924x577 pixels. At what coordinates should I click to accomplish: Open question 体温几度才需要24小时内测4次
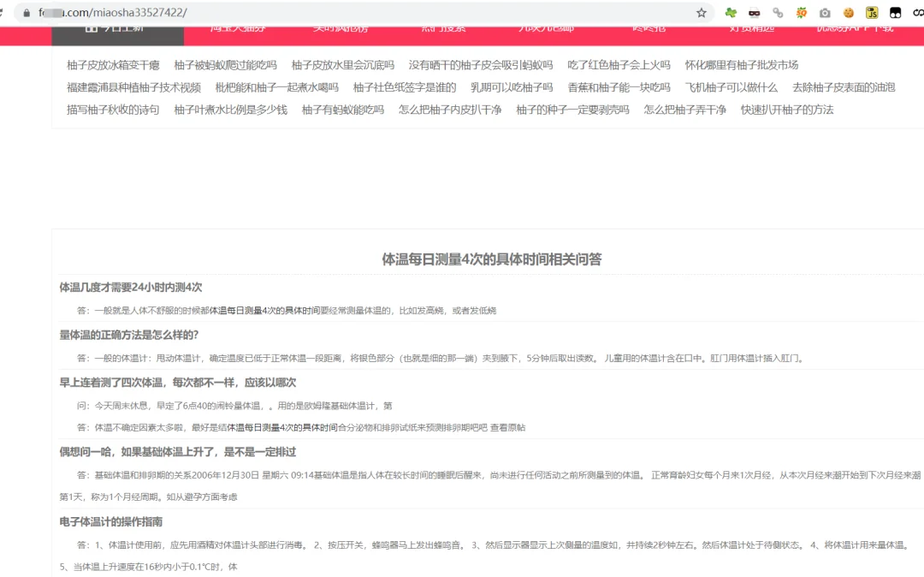pos(131,287)
